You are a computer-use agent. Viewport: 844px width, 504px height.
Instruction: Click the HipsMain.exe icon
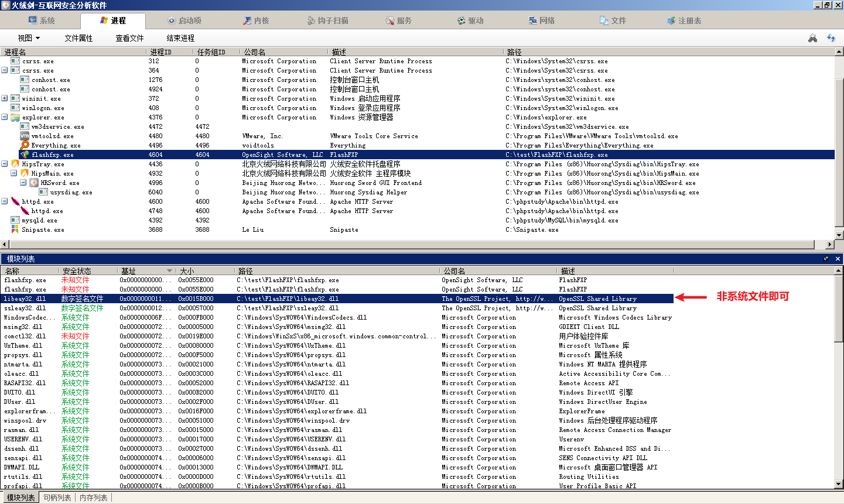tap(25, 173)
